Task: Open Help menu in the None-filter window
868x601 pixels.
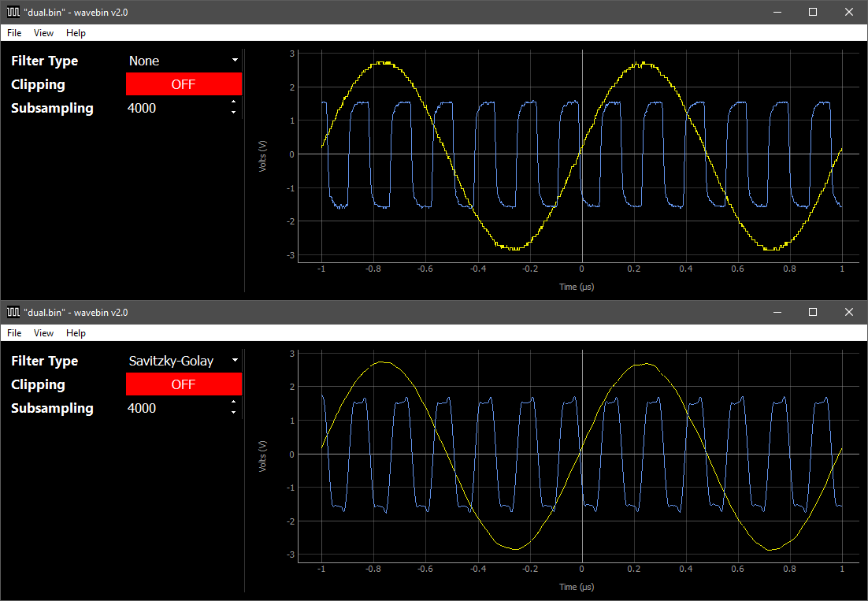Action: pos(76,33)
